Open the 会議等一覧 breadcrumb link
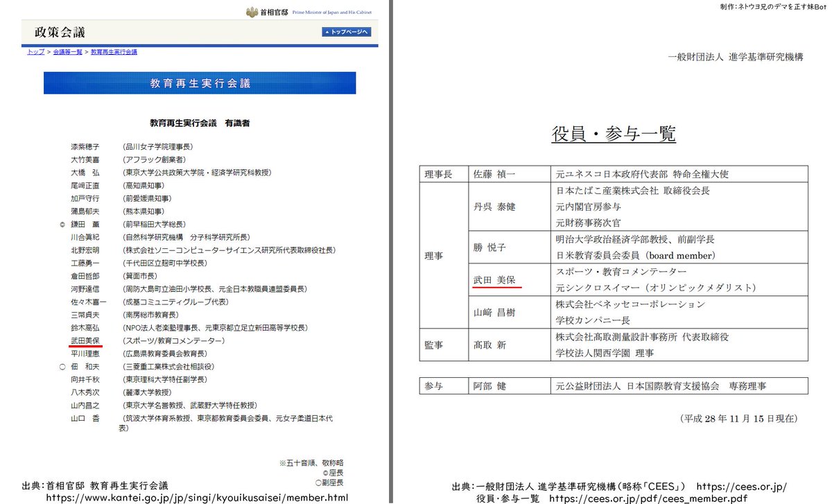 68,52
